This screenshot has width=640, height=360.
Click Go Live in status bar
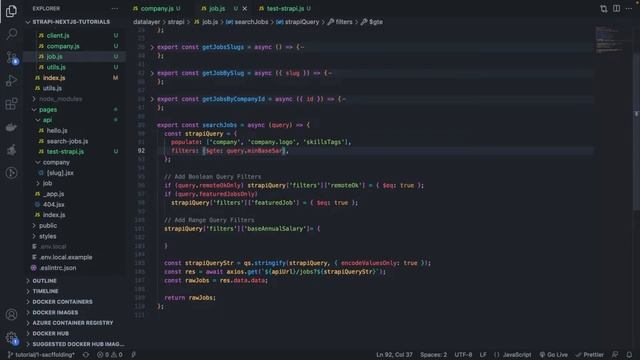(x=553, y=355)
